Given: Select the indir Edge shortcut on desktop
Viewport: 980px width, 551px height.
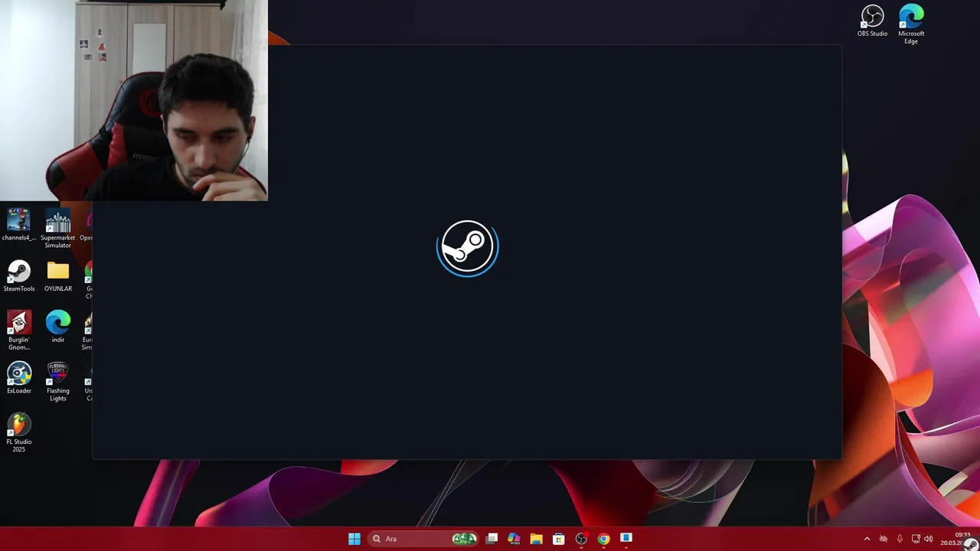Looking at the screenshot, I should 58,327.
